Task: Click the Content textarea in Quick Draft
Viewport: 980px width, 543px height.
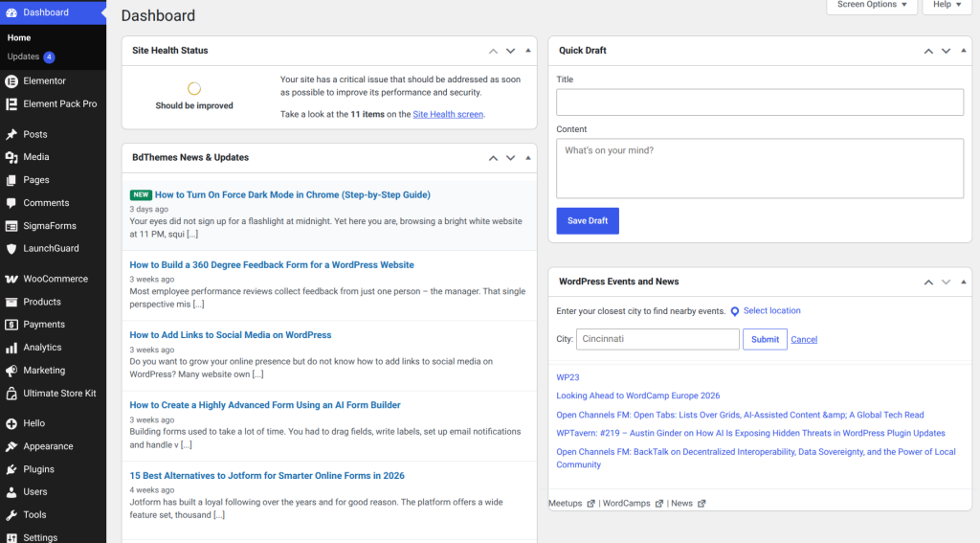Action: tap(760, 169)
